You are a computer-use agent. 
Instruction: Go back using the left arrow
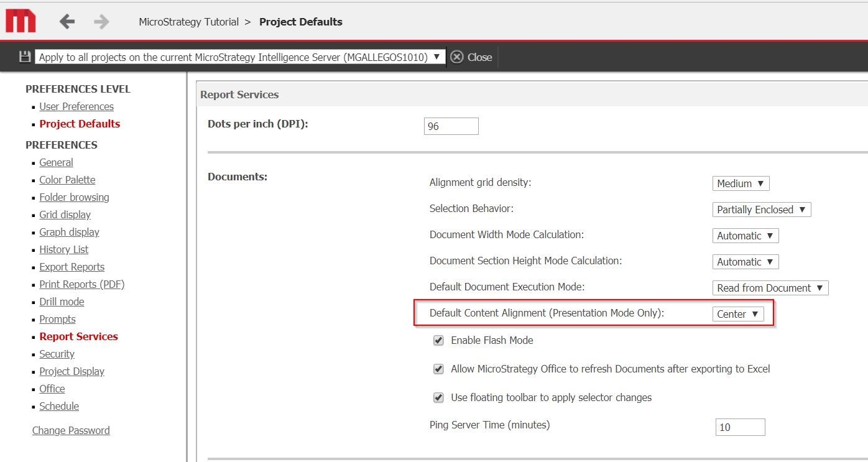[x=67, y=22]
